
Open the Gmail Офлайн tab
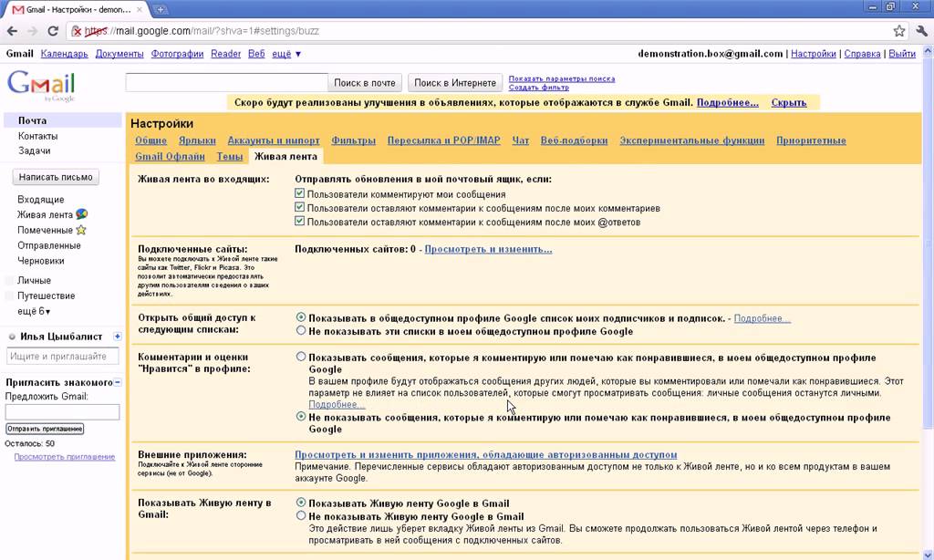coord(170,156)
